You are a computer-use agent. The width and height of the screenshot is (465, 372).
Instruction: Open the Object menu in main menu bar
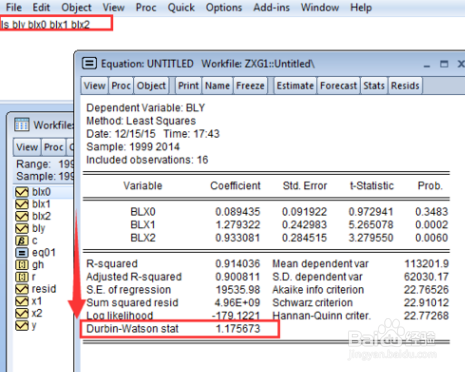pyautogui.click(x=76, y=7)
